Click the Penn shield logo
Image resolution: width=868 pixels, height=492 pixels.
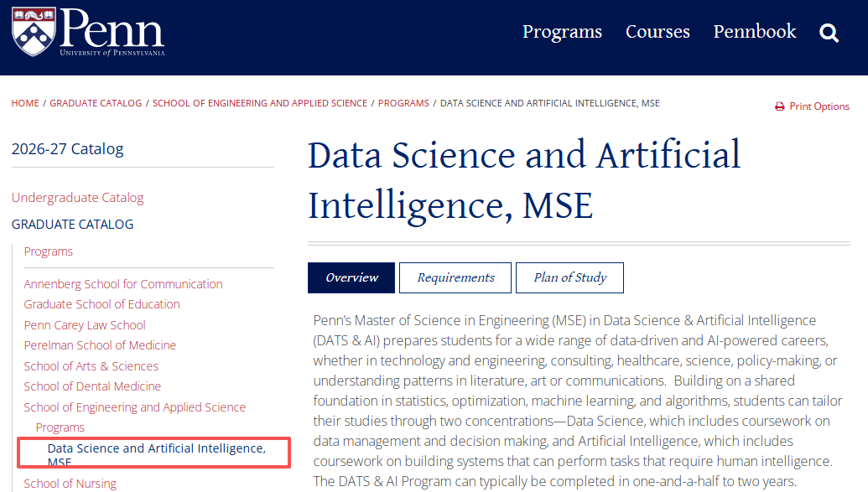pyautogui.click(x=34, y=32)
